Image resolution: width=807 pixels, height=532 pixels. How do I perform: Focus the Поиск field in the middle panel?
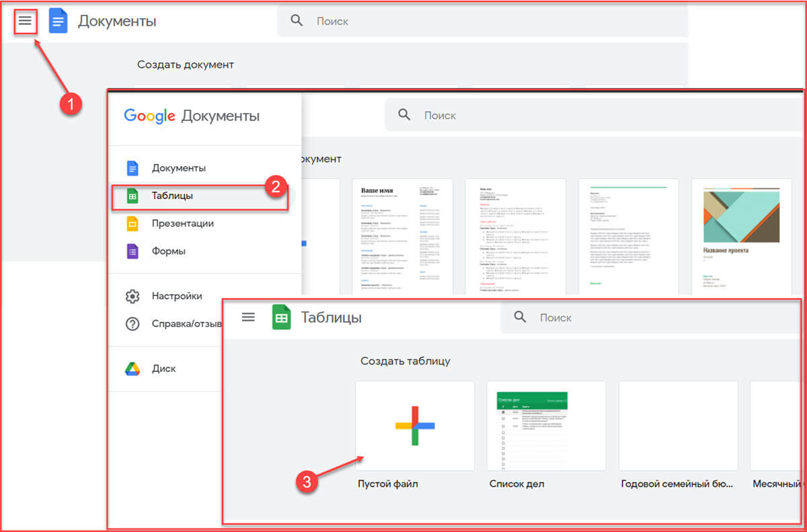[x=593, y=116]
